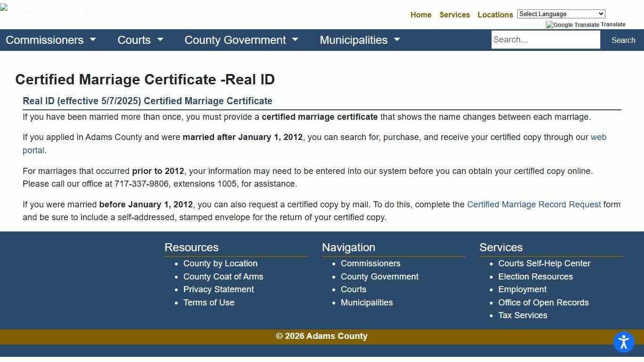Select Home in the top navigation
The image size is (644, 362).
click(x=421, y=15)
